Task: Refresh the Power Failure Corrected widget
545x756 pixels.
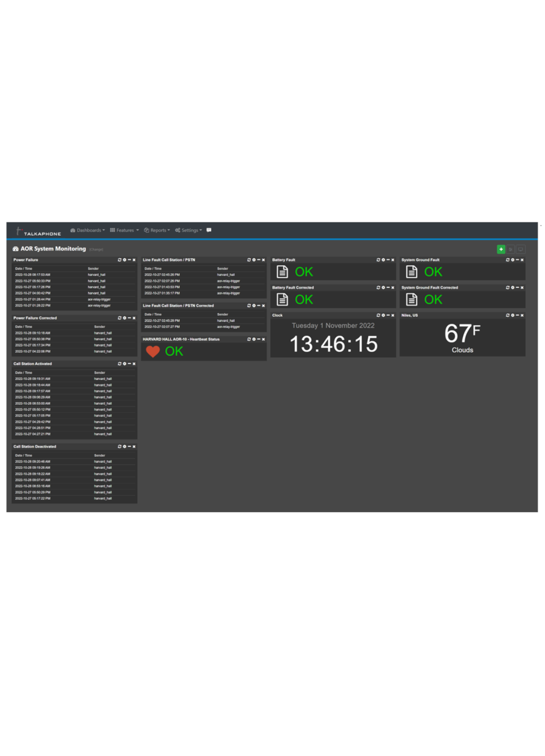Action: pyautogui.click(x=119, y=318)
